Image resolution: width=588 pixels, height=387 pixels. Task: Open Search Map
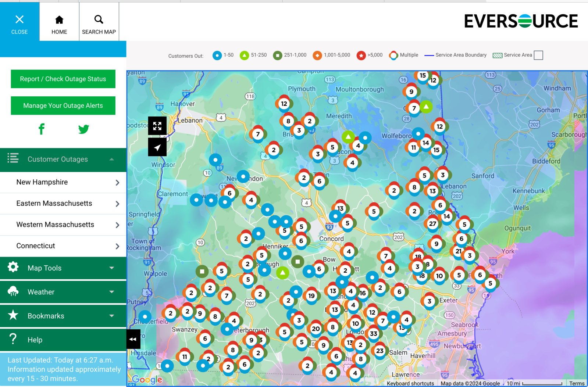pos(99,22)
